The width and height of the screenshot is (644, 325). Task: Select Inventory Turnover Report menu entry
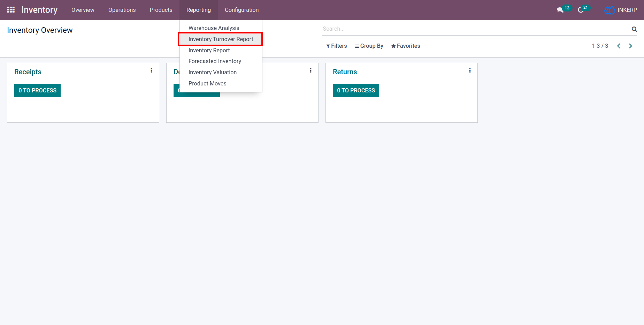221,39
